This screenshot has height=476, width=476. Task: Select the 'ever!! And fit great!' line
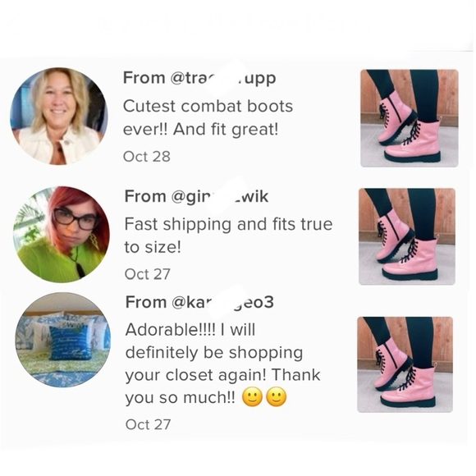[x=201, y=130]
